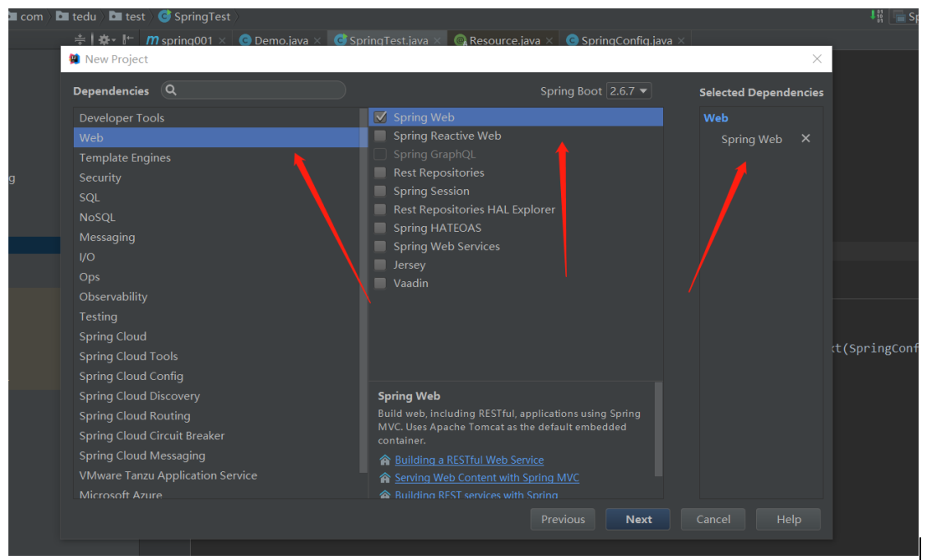
Task: Open Serving Web Content with Spring MVC link
Action: [487, 477]
